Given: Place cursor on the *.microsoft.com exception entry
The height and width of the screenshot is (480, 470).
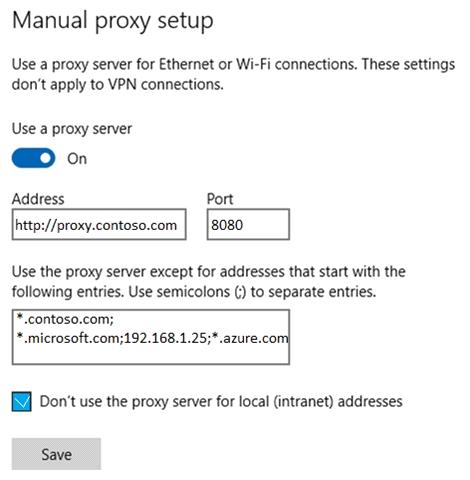Looking at the screenshot, I should click(x=68, y=338).
